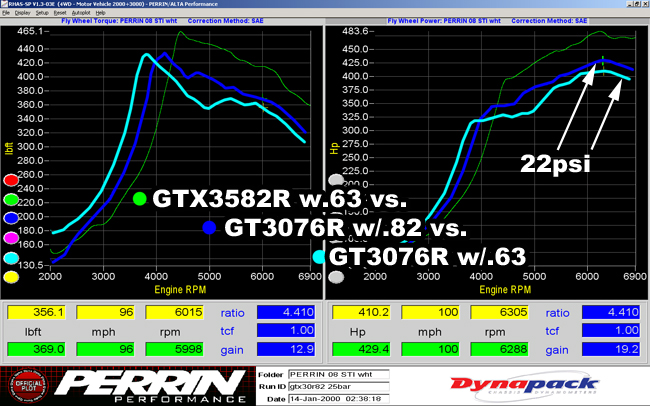650x406 pixels.
Task: Click the grey button beside power graph's 2000 rpm
Action: click(x=336, y=277)
